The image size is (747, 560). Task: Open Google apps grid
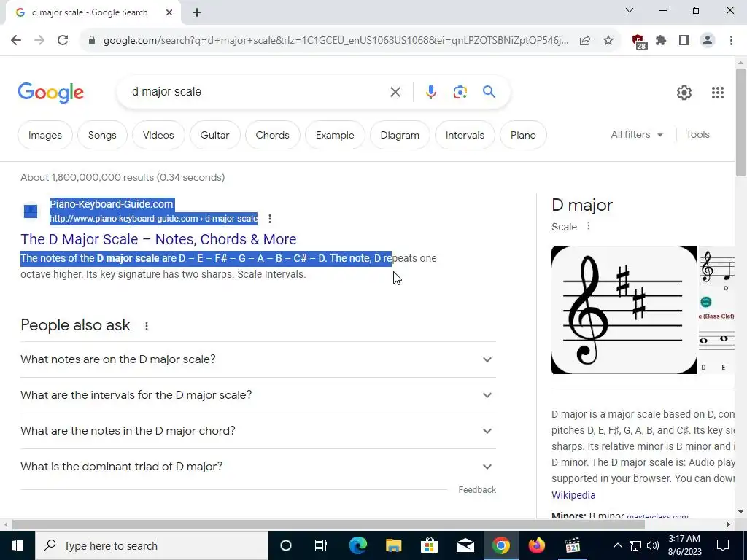click(718, 93)
